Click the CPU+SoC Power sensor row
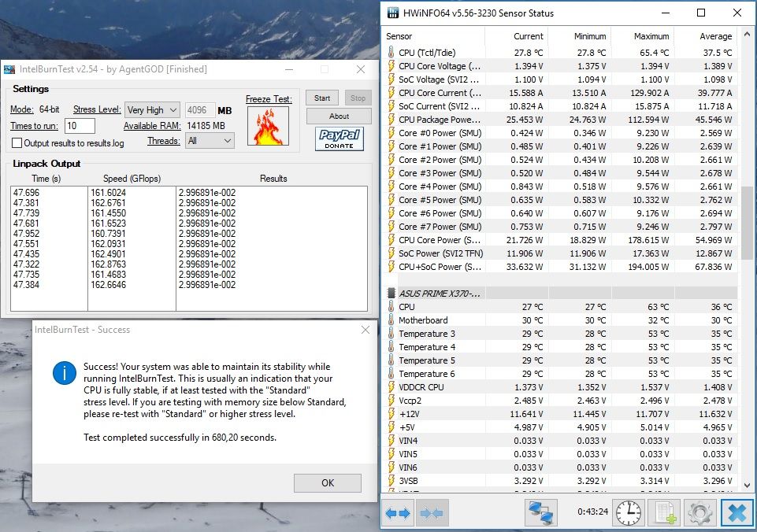The height and width of the screenshot is (532, 757). [561, 266]
